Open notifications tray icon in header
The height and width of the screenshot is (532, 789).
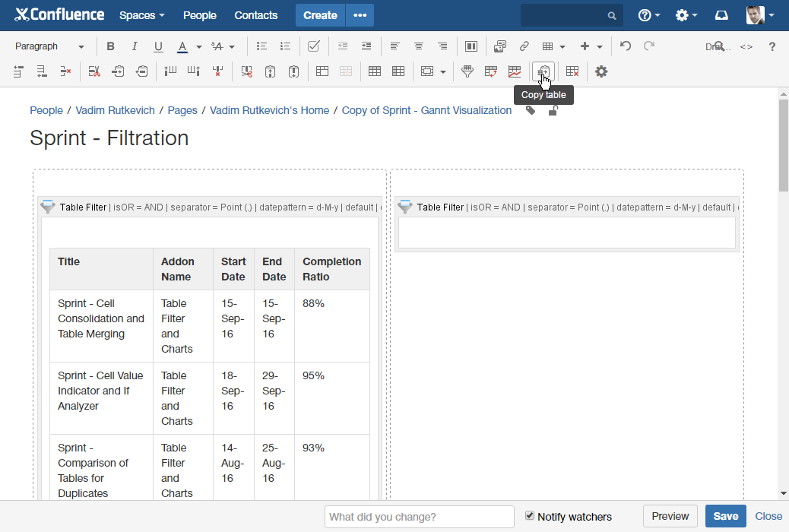coord(721,15)
